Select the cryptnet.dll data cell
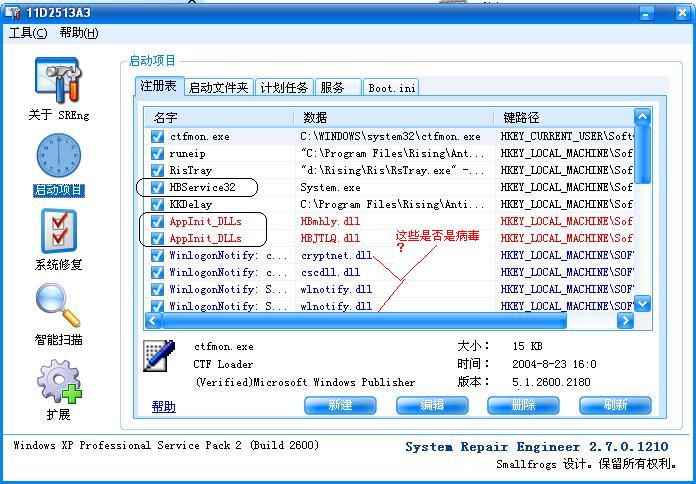Viewport: 696px width, 484px height. click(336, 255)
